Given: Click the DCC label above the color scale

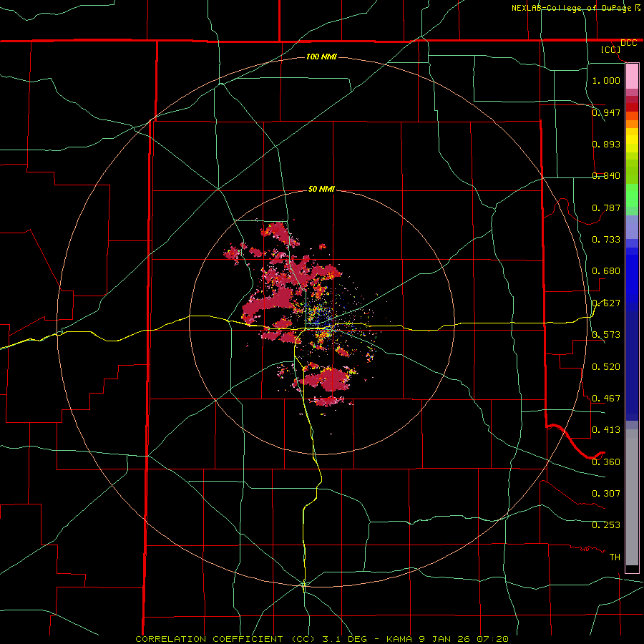Looking at the screenshot, I should (628, 43).
